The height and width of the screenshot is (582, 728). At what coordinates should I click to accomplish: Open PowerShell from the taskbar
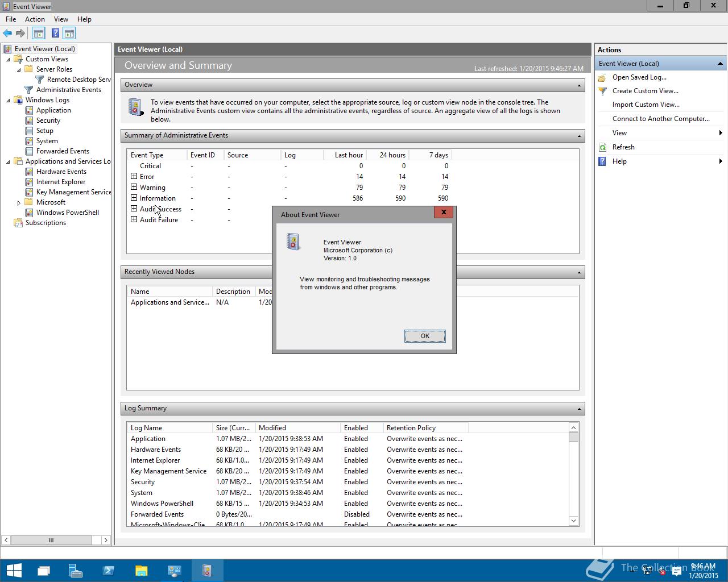(x=109, y=571)
